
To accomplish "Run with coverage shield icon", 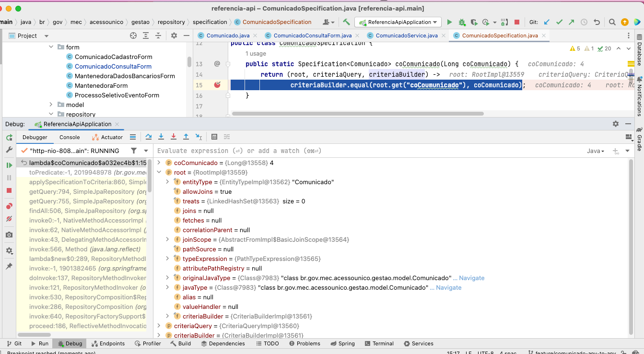I will tap(474, 22).
